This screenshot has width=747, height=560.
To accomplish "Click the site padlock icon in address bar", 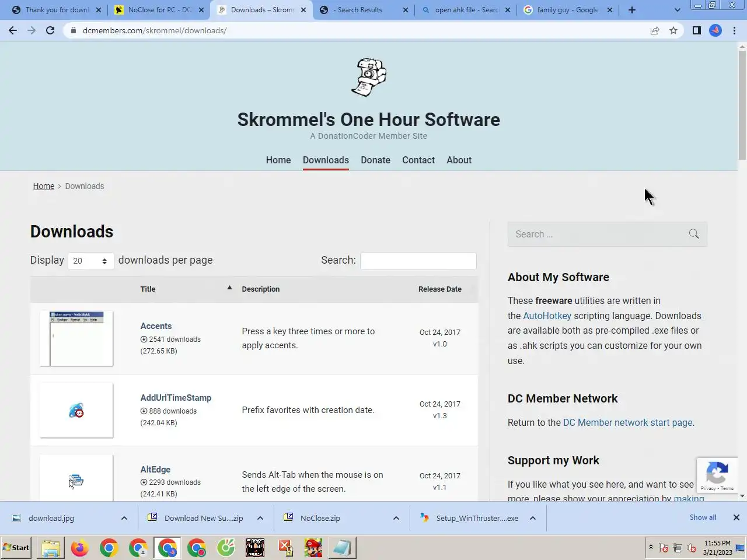I will click(73, 30).
